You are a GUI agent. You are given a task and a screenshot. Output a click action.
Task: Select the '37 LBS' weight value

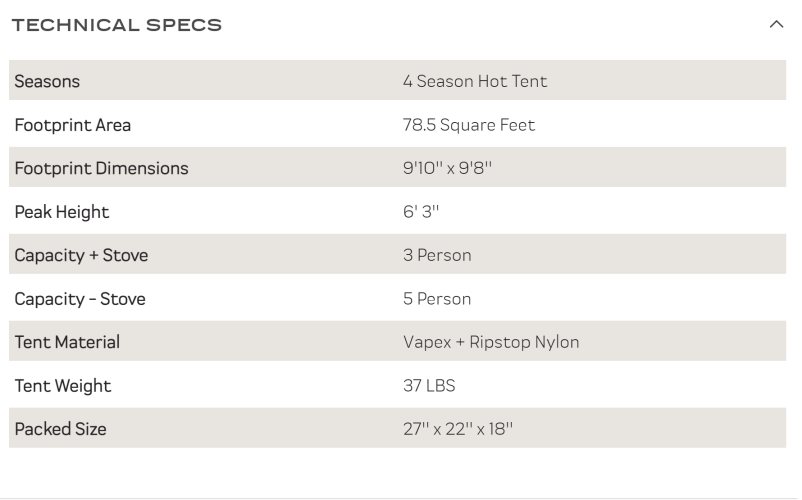[429, 386]
